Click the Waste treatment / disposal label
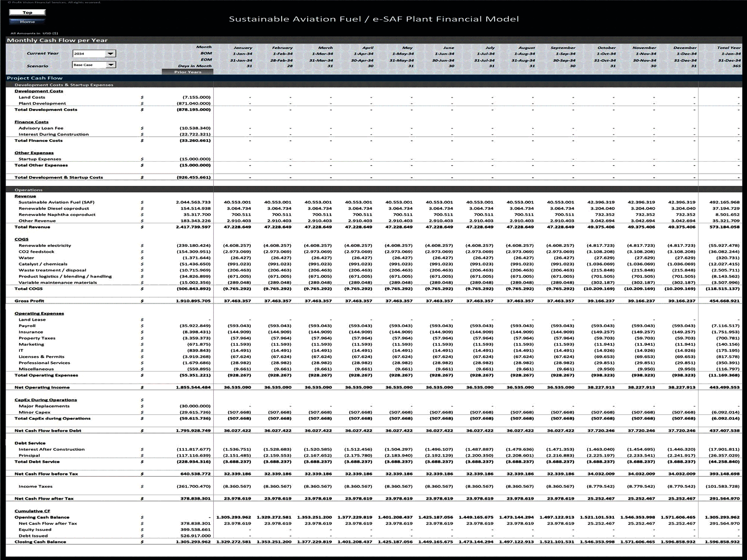This screenshot has height=560, width=747. [53, 270]
